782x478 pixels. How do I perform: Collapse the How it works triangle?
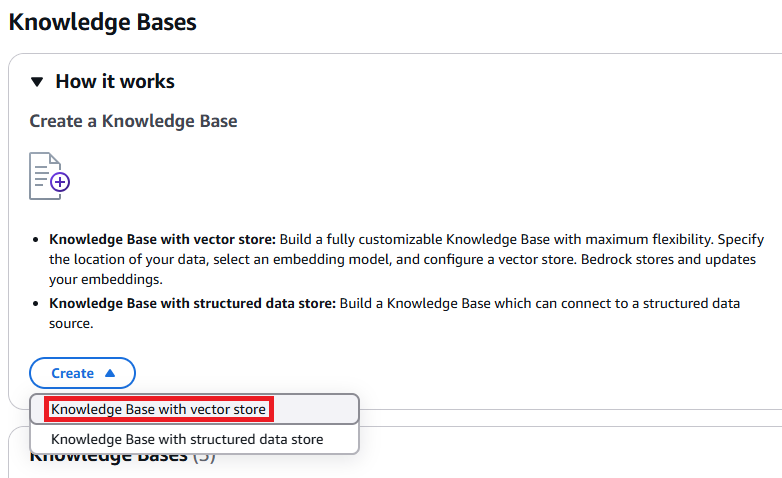tap(37, 82)
